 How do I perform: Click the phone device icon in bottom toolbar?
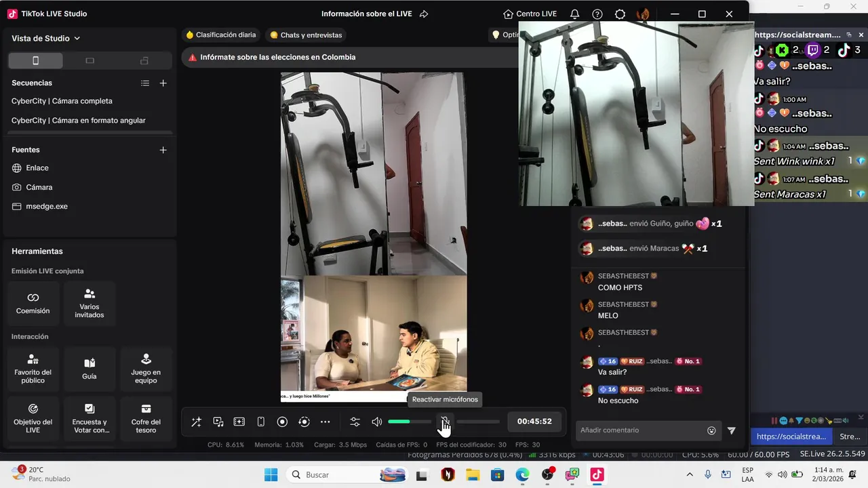pos(261,422)
